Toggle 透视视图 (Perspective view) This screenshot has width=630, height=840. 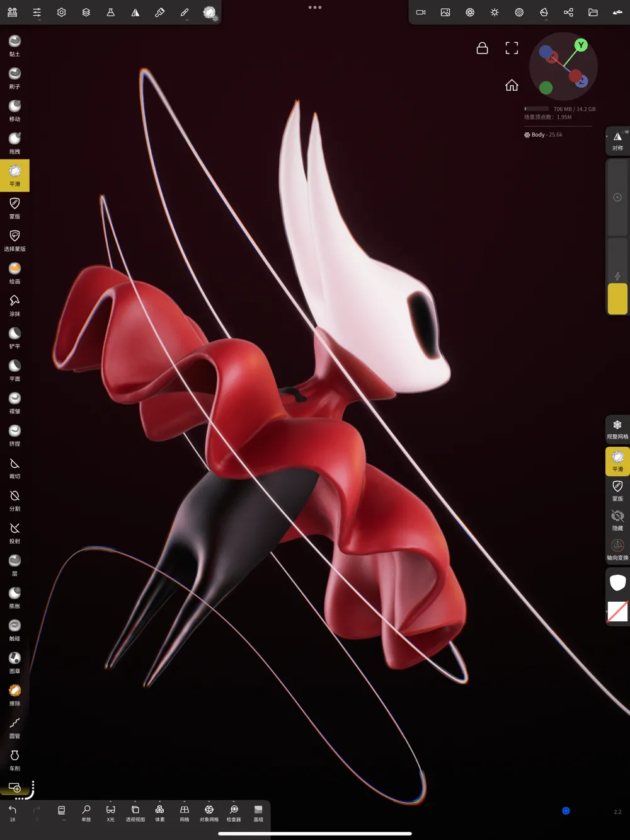coord(135,812)
